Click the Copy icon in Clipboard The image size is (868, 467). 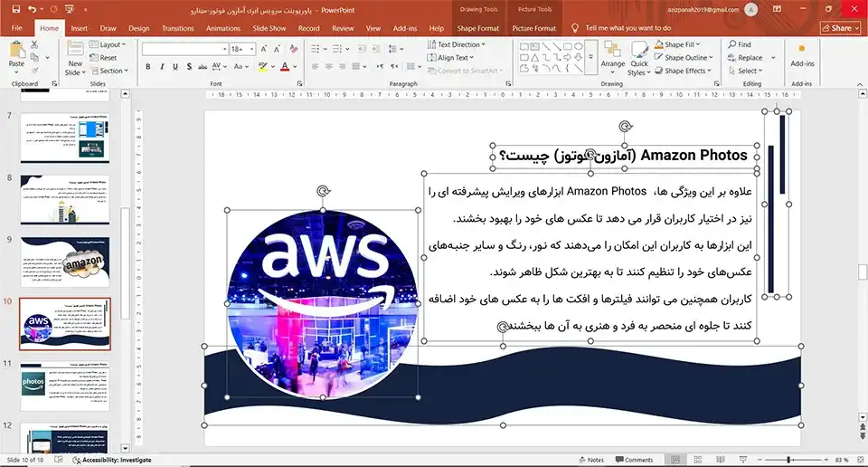point(35,58)
